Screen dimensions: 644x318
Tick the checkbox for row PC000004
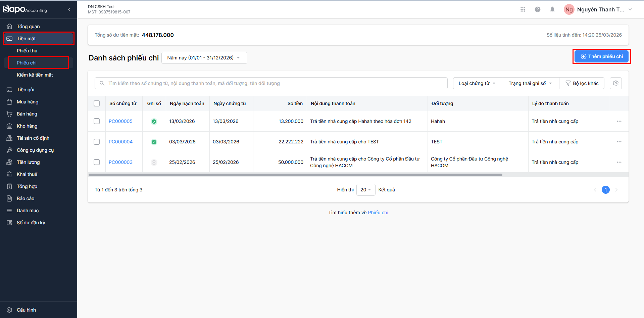pyautogui.click(x=97, y=142)
